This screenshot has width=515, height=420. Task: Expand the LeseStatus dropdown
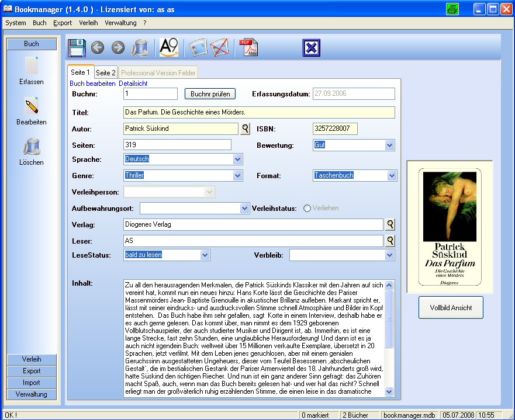point(205,255)
